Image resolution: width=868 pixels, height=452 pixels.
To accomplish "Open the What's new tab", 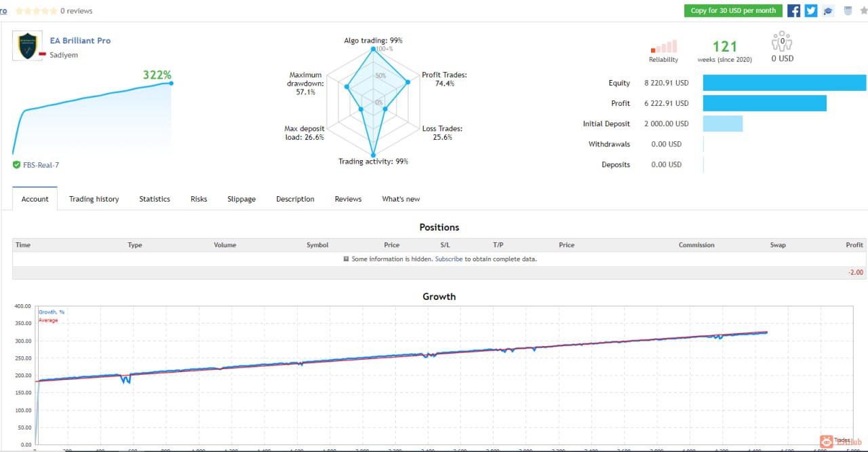I will click(401, 199).
